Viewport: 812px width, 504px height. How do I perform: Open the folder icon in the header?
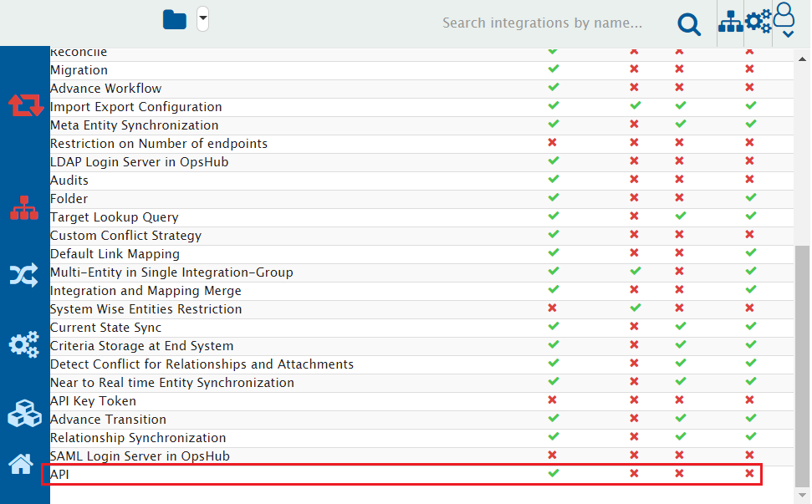pyautogui.click(x=175, y=19)
